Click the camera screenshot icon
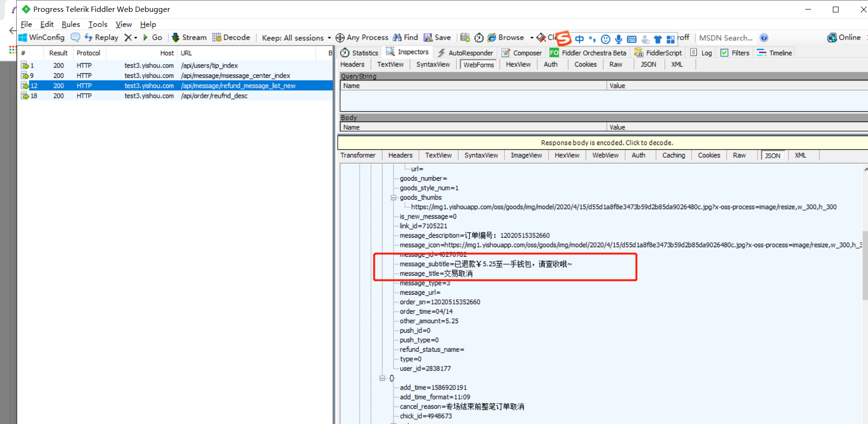The height and width of the screenshot is (424, 868). coord(465,38)
